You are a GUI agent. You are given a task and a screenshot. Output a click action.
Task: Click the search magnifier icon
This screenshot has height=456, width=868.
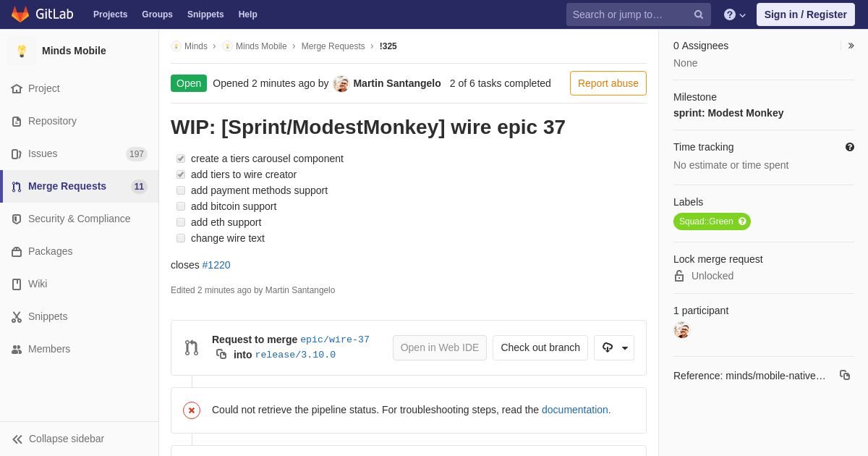[x=699, y=14]
